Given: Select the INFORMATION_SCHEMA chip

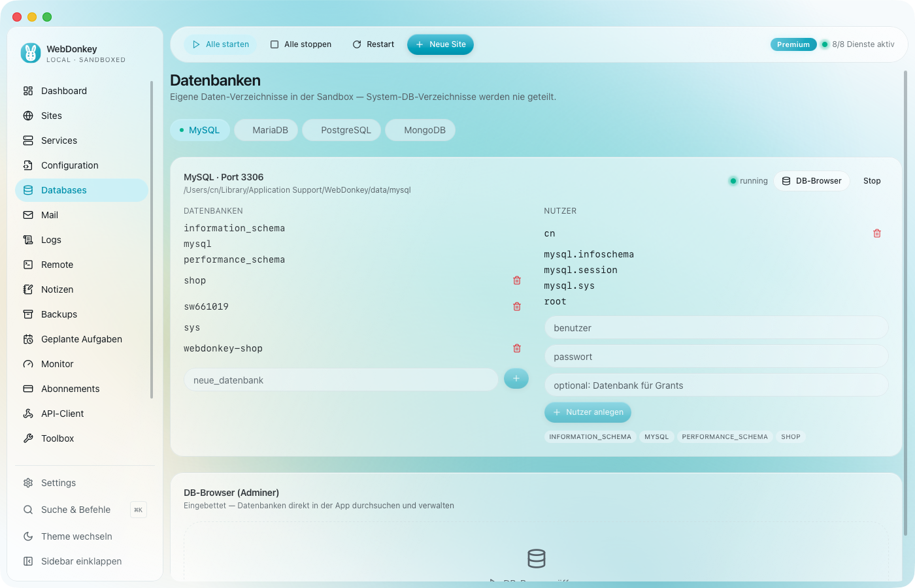Looking at the screenshot, I should (590, 437).
